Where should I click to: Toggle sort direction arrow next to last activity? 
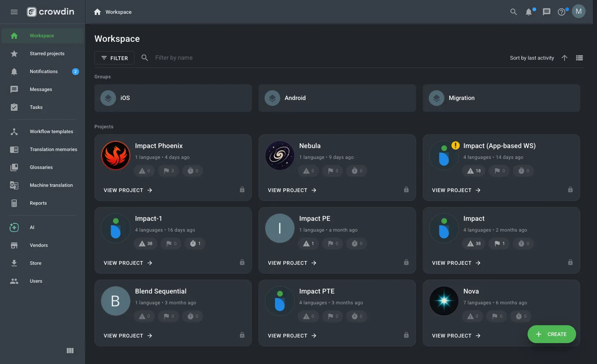coord(564,58)
